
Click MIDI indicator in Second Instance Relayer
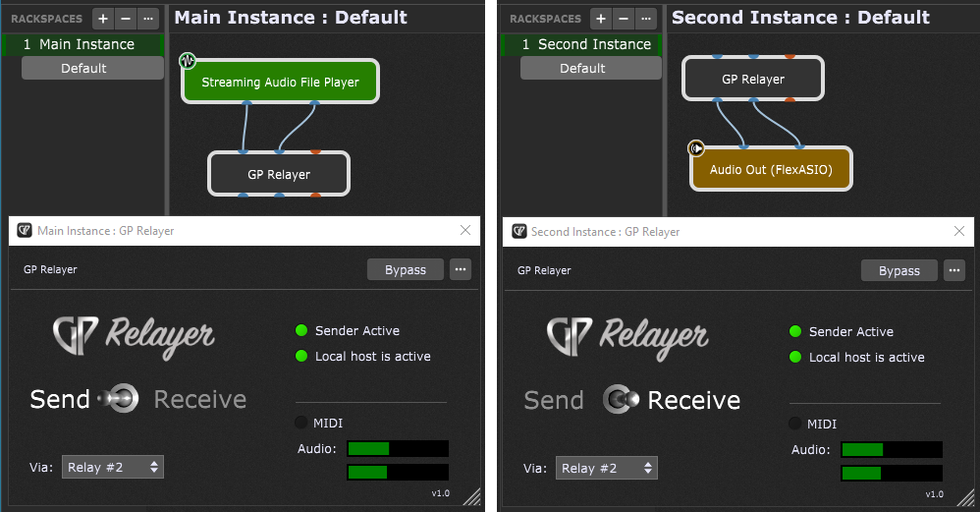(x=794, y=424)
